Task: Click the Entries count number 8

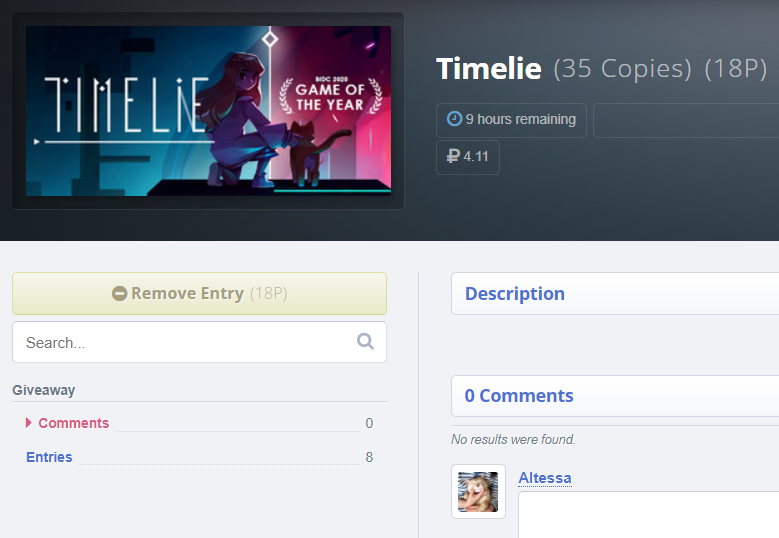Action: 369,457
